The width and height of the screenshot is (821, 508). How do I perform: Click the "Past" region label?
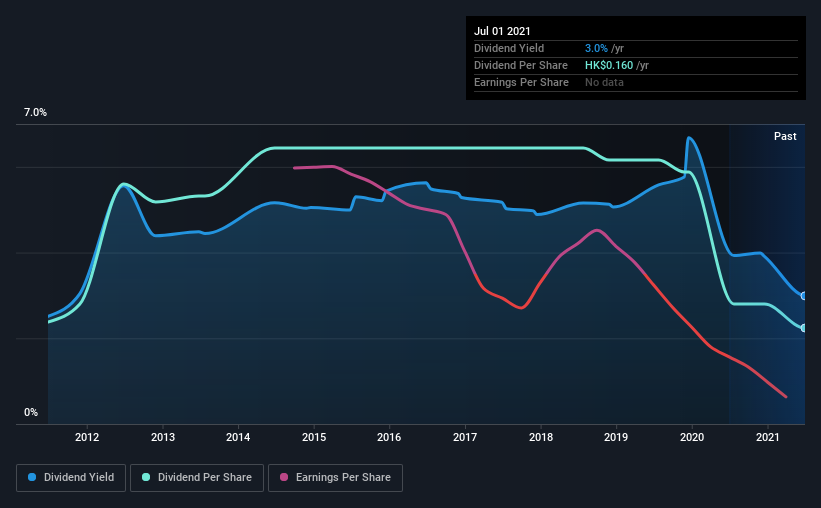tap(785, 136)
